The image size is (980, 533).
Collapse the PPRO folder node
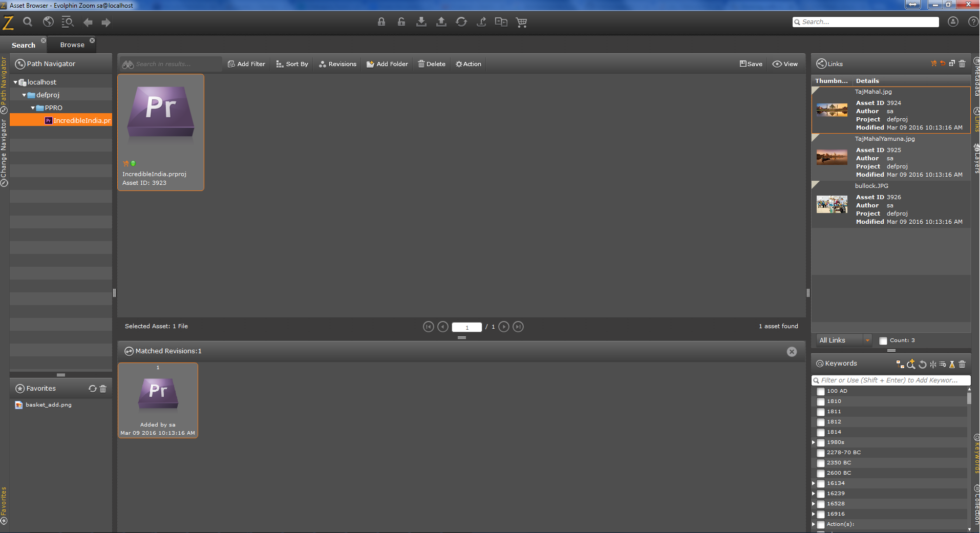33,108
